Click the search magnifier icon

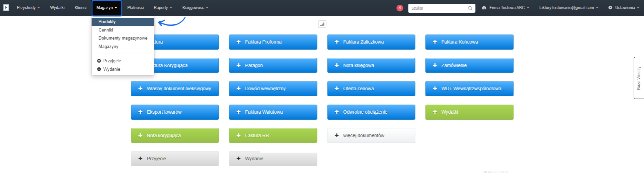tap(470, 8)
